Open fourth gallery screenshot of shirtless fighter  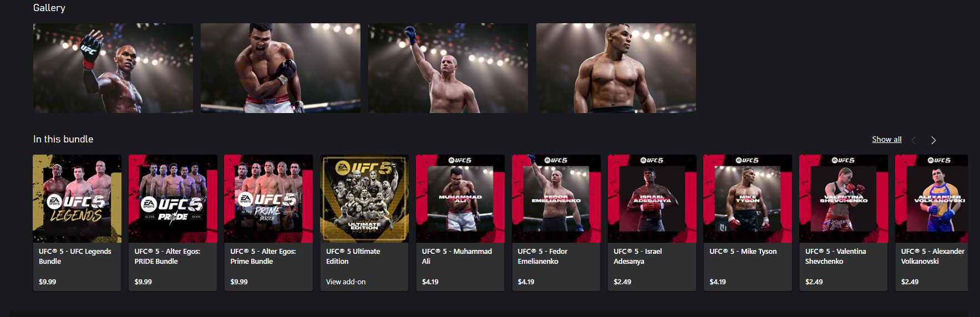(x=616, y=68)
